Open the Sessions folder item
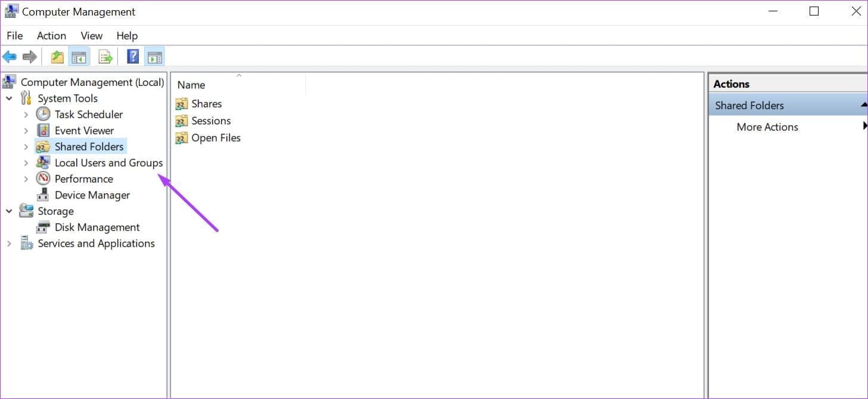The width and height of the screenshot is (868, 399). point(210,120)
